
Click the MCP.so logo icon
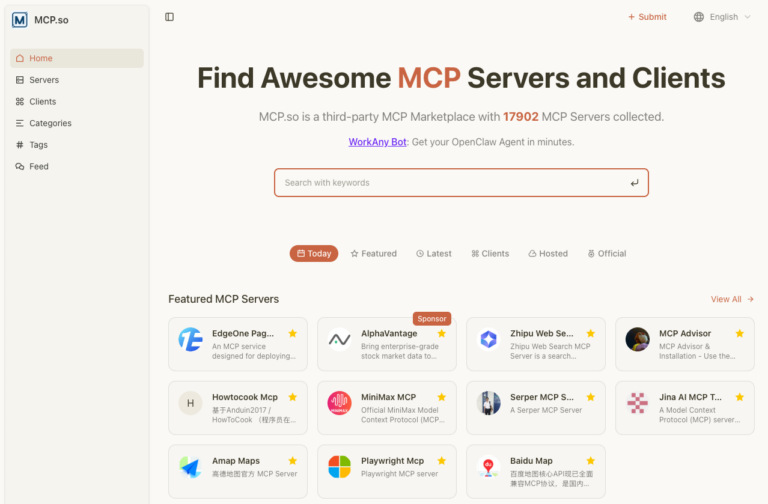[20, 20]
